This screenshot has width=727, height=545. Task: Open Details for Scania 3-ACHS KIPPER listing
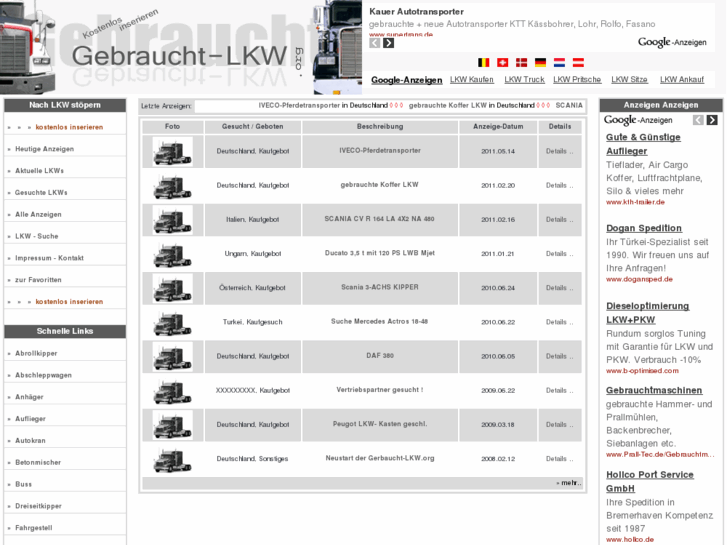point(559,288)
